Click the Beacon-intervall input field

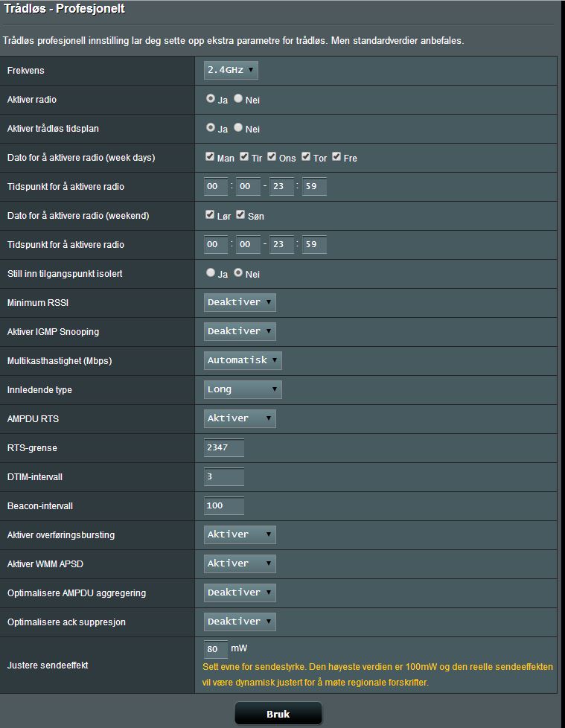[x=224, y=505]
